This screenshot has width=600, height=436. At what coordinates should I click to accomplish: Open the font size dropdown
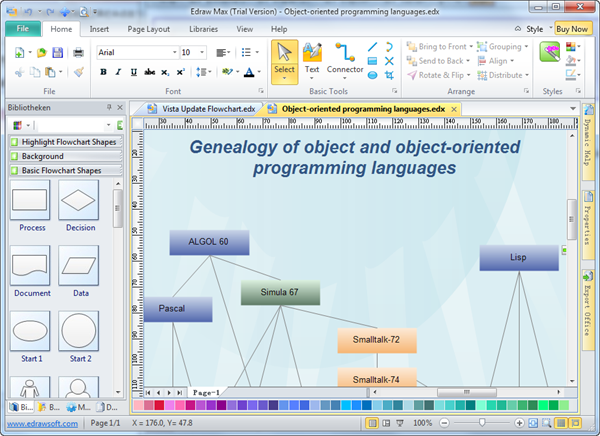(202, 52)
